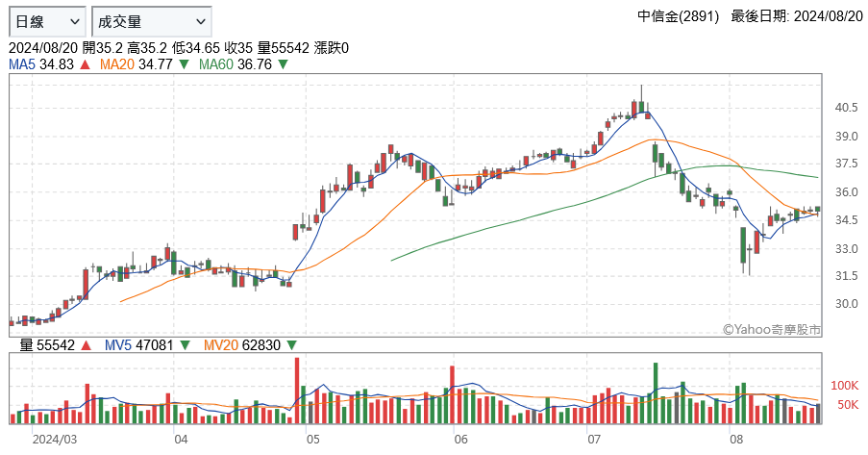Viewport: 868px width, 455px height.
Task: Click the green down arrow beside MA20
Action: point(184,64)
